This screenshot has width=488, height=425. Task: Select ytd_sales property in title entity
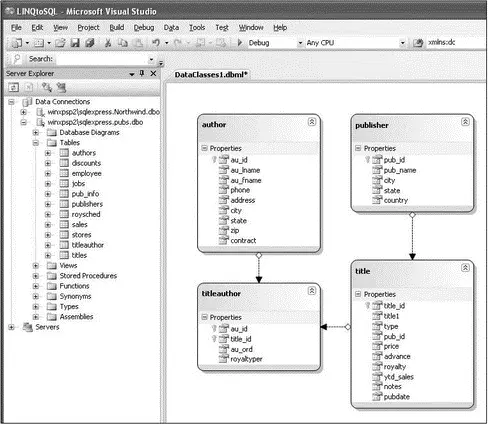tap(399, 377)
